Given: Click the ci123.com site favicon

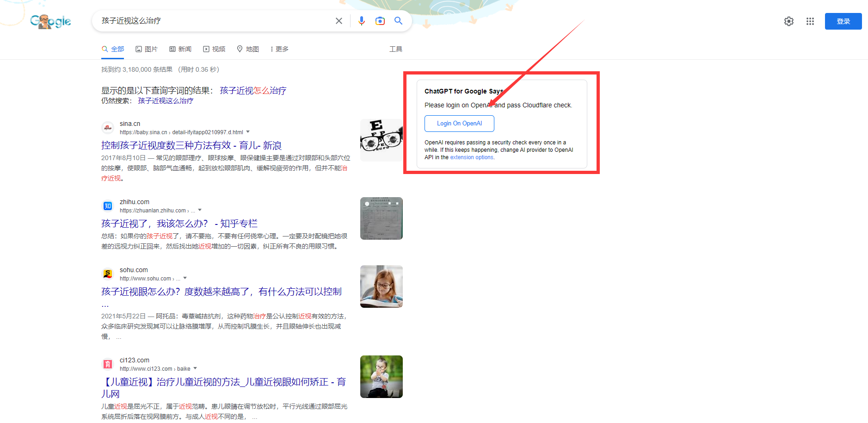Looking at the screenshot, I should tap(108, 364).
